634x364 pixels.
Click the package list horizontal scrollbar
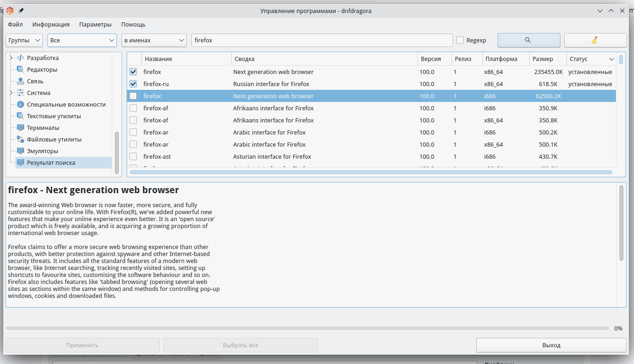[371, 172]
